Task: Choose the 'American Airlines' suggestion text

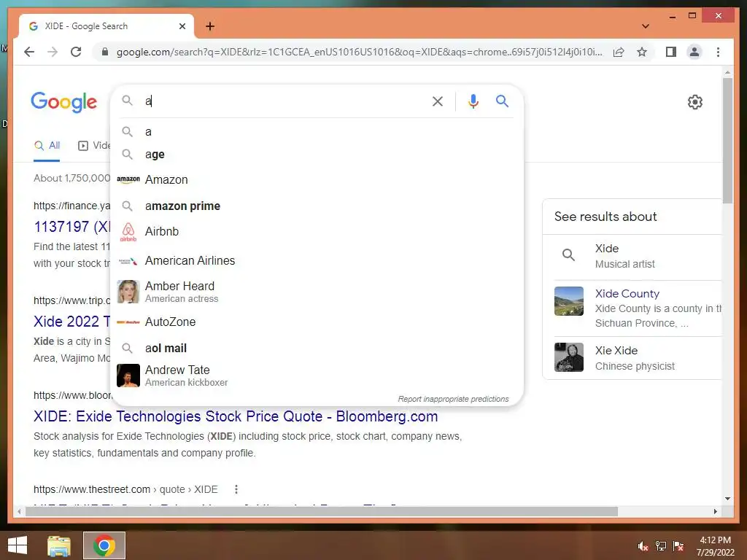Action: (x=190, y=260)
